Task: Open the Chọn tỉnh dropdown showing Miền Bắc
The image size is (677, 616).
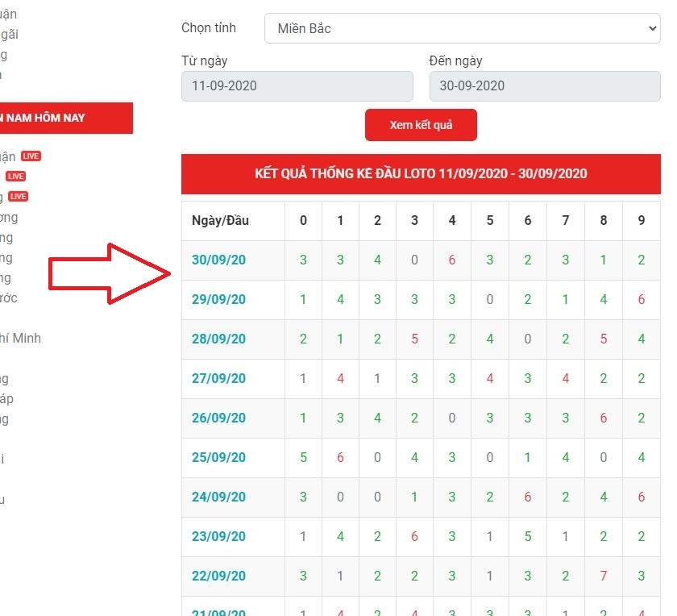Action: (x=462, y=28)
